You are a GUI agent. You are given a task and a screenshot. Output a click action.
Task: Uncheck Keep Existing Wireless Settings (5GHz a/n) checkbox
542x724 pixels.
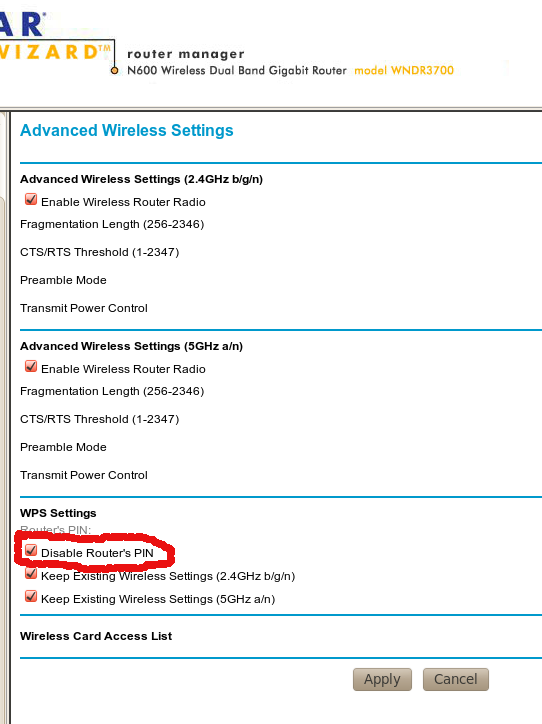[31, 597]
